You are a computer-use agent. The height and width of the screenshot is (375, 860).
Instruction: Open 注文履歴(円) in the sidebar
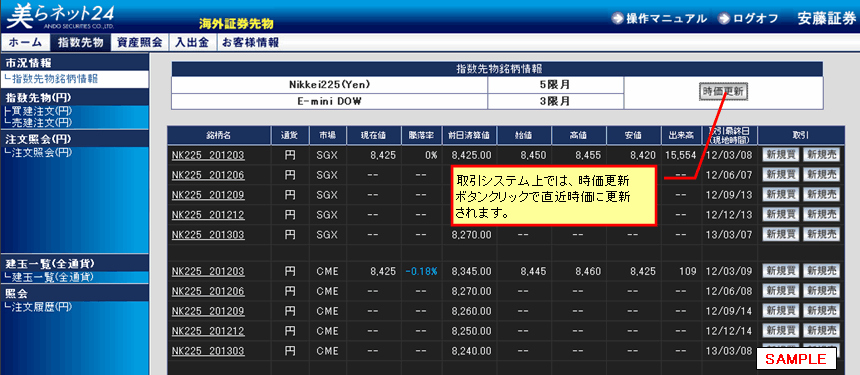[38, 307]
